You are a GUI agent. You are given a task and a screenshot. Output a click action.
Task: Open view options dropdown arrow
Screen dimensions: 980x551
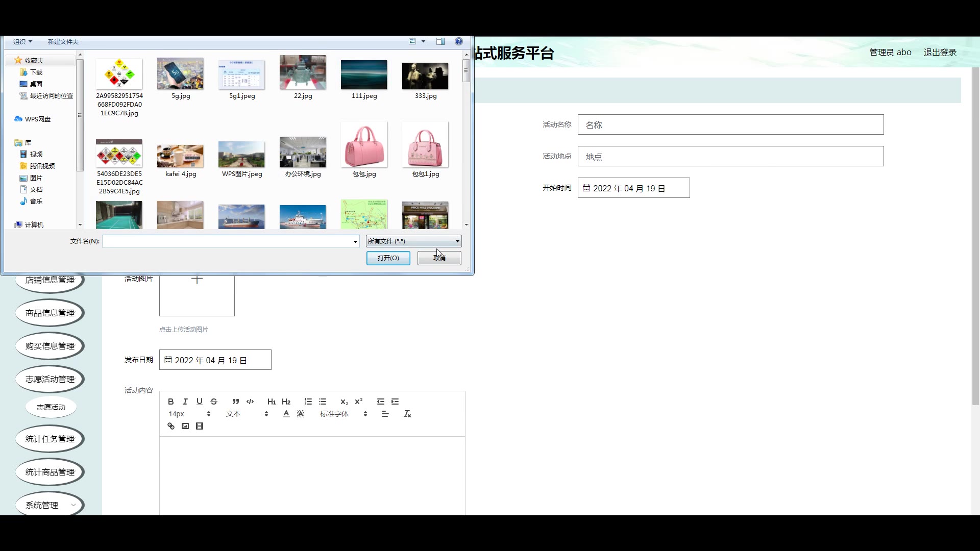click(x=423, y=41)
